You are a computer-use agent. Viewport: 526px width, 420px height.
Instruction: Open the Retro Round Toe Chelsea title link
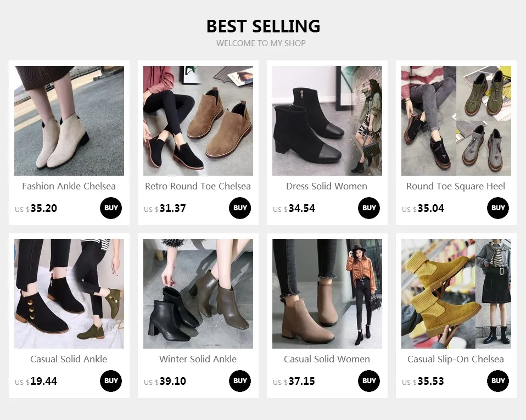pos(198,186)
